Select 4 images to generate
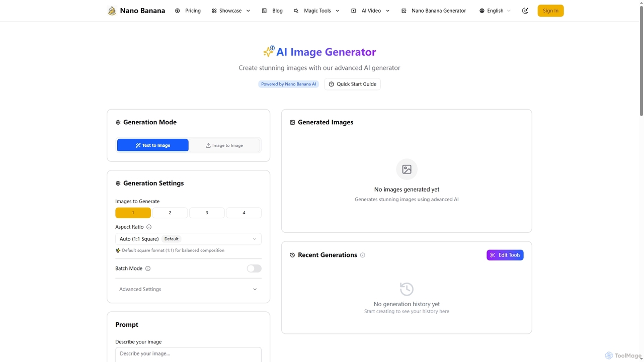The width and height of the screenshot is (644, 362). coord(244,213)
